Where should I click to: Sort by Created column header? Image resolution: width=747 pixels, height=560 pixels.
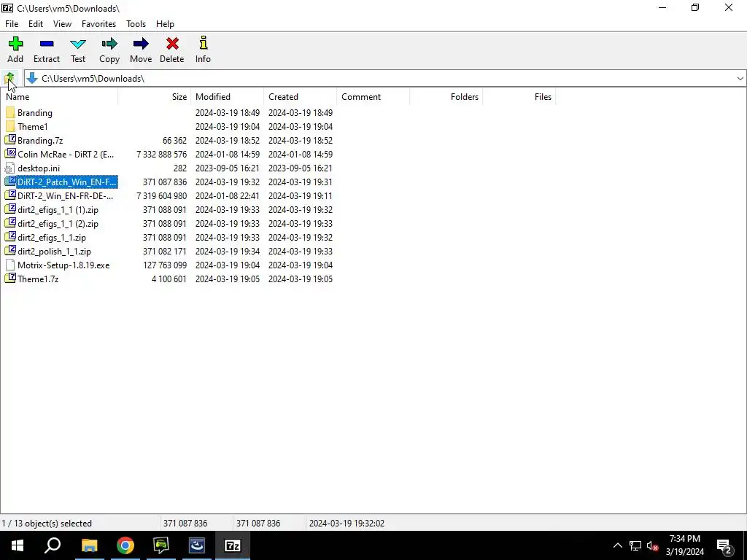point(300,97)
